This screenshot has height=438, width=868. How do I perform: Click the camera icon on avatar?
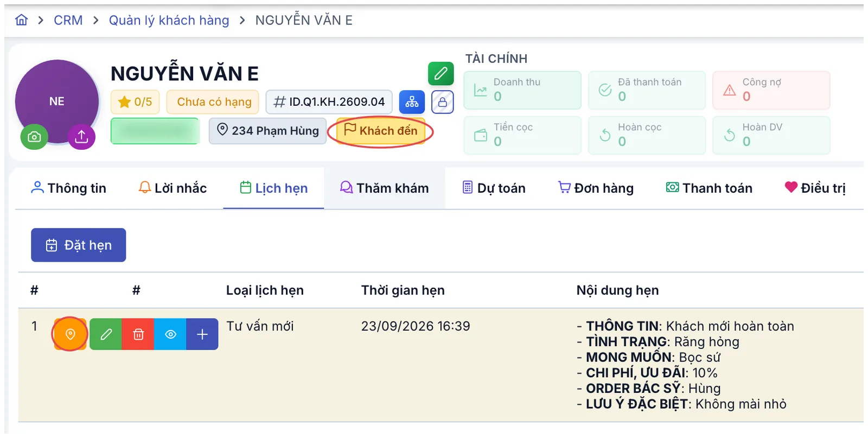(34, 137)
